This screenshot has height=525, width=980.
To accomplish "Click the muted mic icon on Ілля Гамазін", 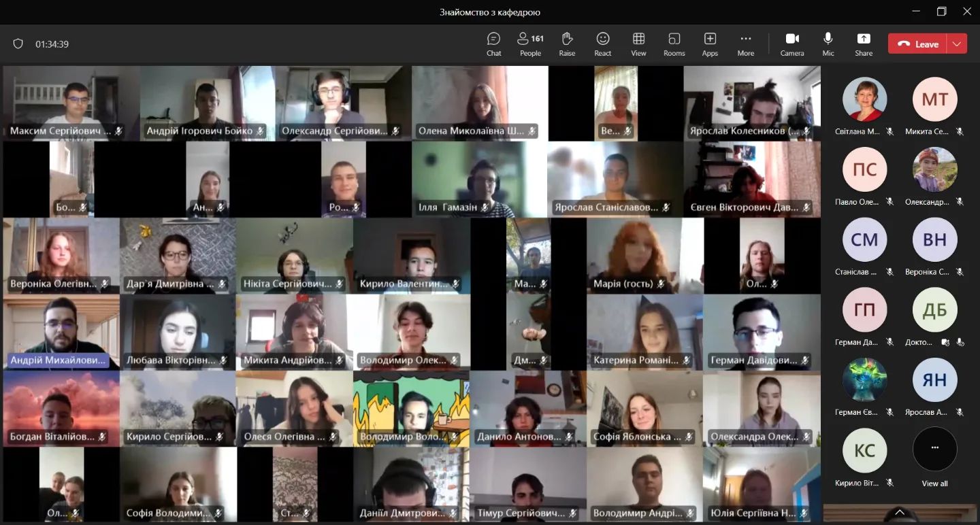I will coord(484,207).
